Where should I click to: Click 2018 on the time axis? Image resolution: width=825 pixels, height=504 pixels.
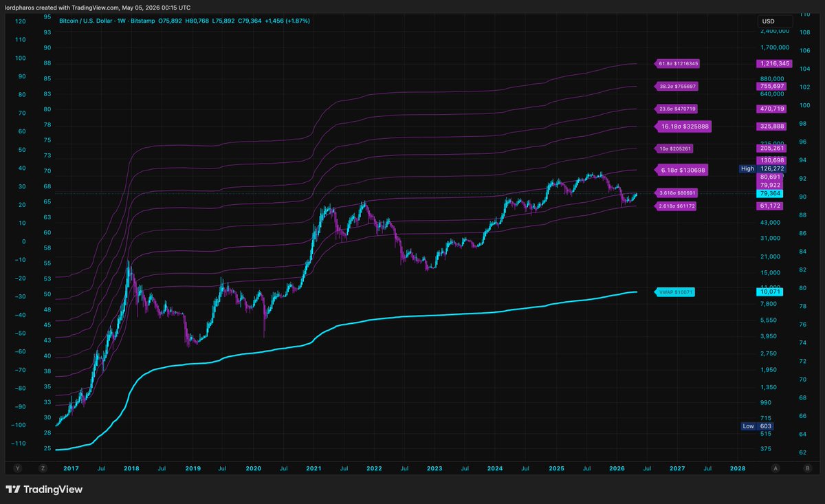131,468
